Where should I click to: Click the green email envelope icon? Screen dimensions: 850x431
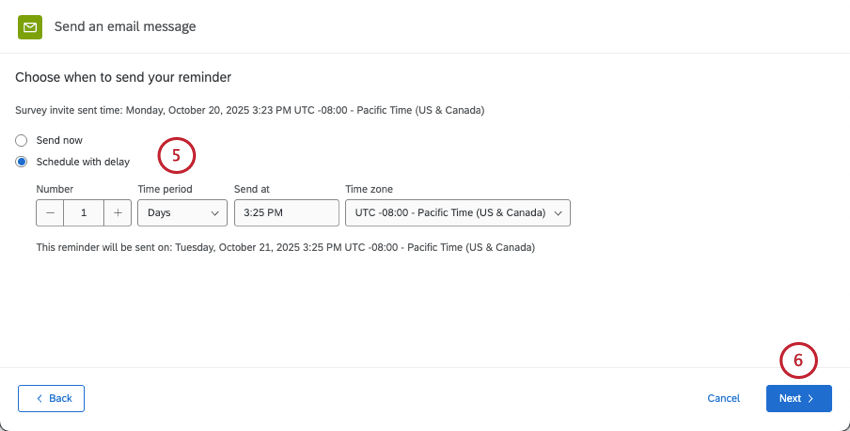(x=30, y=27)
